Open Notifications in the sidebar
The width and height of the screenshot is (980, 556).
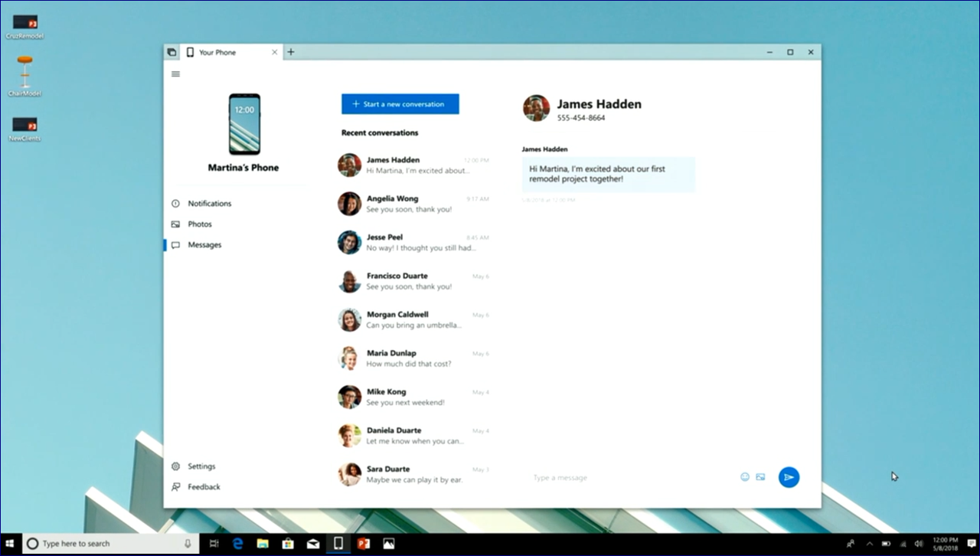click(x=209, y=204)
